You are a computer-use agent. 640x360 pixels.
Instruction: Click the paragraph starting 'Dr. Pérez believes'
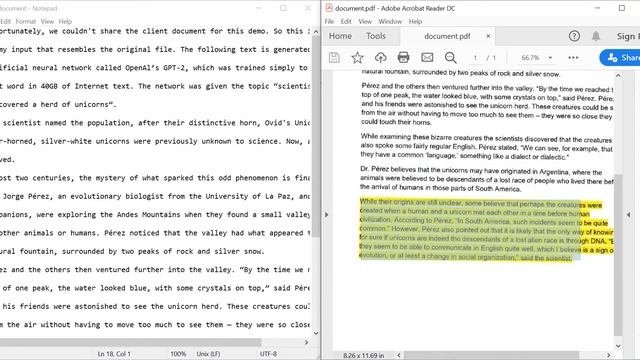coord(487,179)
